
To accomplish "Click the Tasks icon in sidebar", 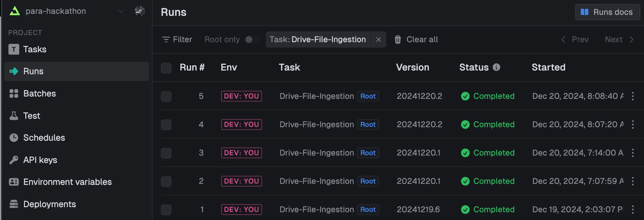I will (x=14, y=50).
